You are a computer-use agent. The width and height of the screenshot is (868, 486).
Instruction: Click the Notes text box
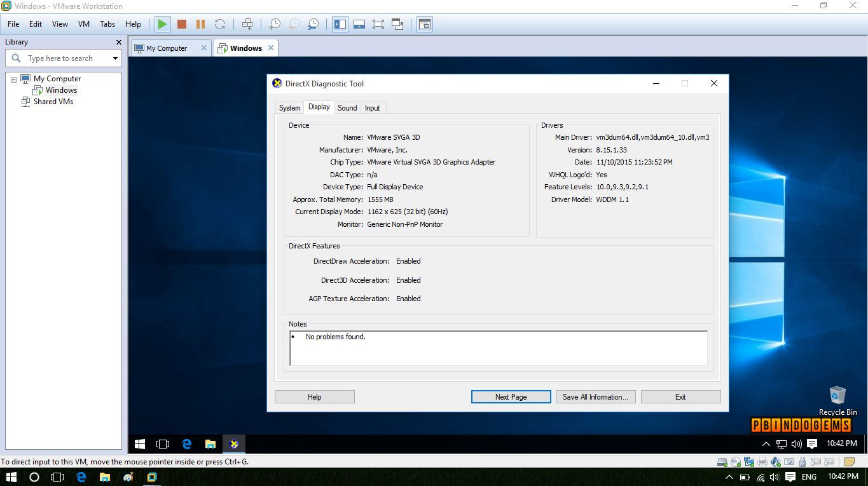[499, 348]
